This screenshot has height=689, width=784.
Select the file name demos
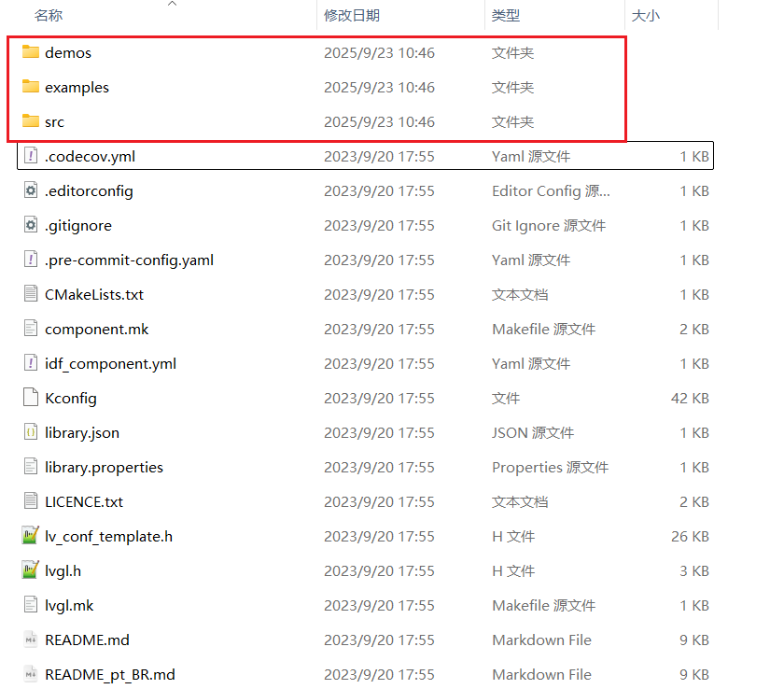point(68,52)
